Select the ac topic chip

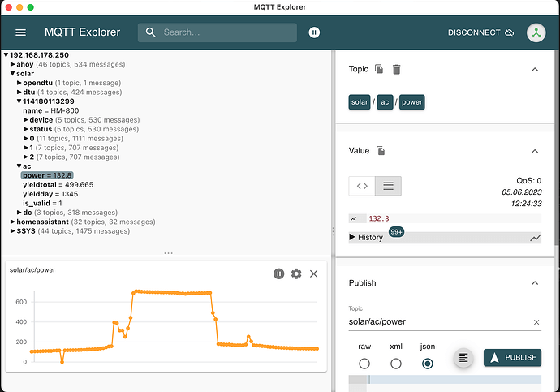(385, 102)
